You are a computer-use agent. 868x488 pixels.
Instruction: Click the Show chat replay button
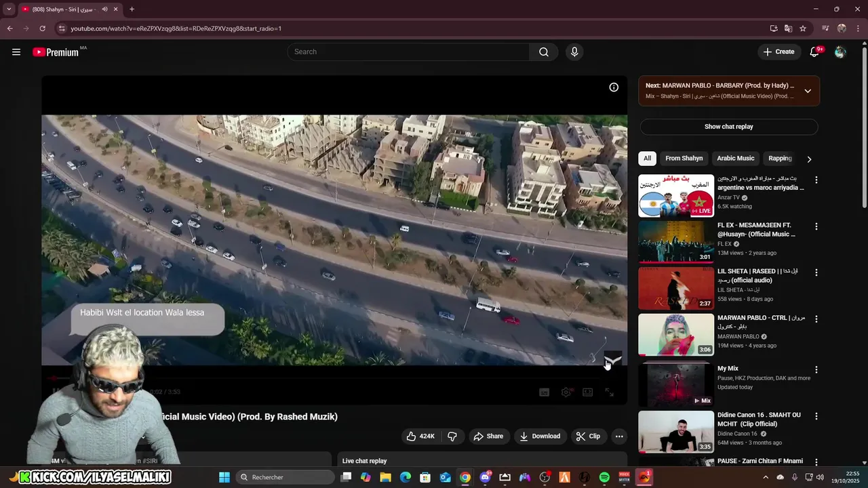point(729,127)
